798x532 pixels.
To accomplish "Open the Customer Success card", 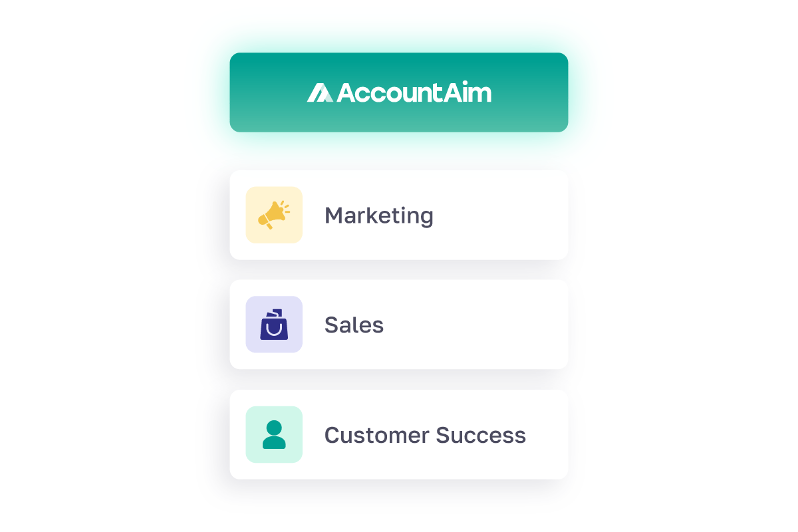I will coord(399,434).
